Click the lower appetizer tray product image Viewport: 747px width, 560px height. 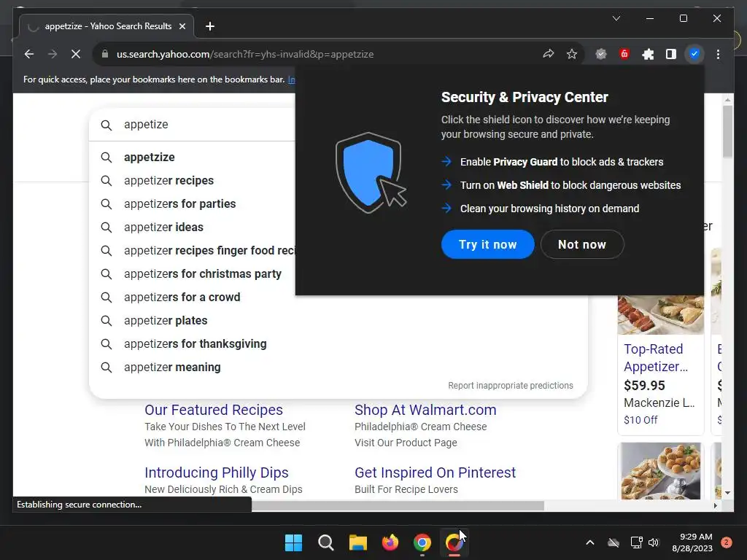coord(660,471)
